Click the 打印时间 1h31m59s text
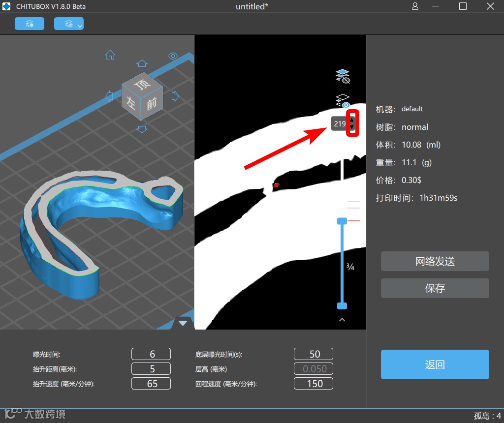This screenshot has width=504, height=423. [x=416, y=198]
